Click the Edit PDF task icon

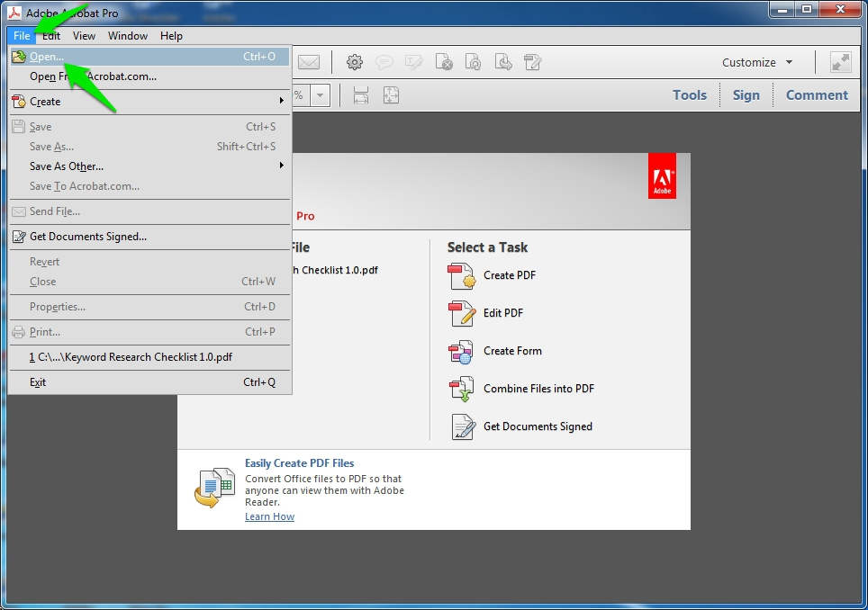460,313
